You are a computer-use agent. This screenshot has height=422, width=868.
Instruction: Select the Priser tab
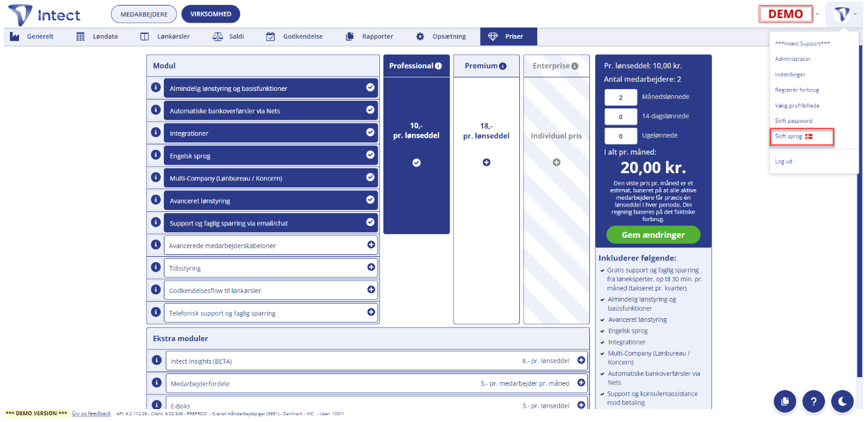[x=508, y=36]
